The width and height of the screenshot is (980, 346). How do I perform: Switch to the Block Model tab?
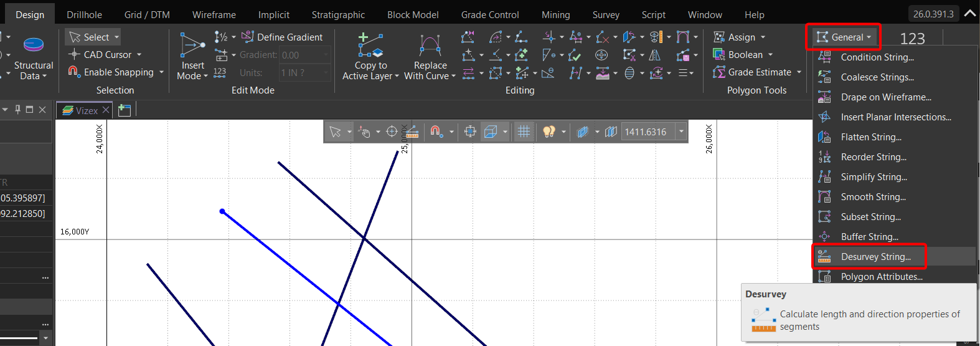tap(413, 14)
